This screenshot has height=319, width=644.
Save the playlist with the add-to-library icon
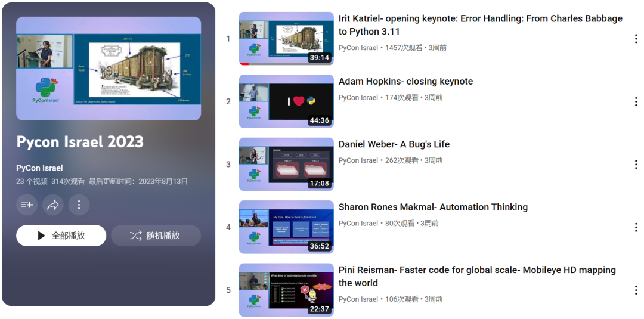tap(27, 205)
